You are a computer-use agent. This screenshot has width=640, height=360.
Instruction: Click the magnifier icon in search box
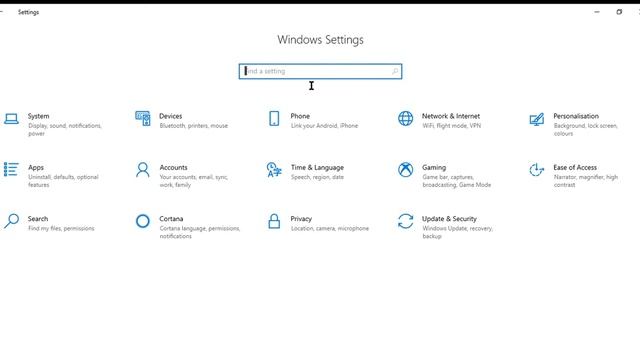(395, 71)
